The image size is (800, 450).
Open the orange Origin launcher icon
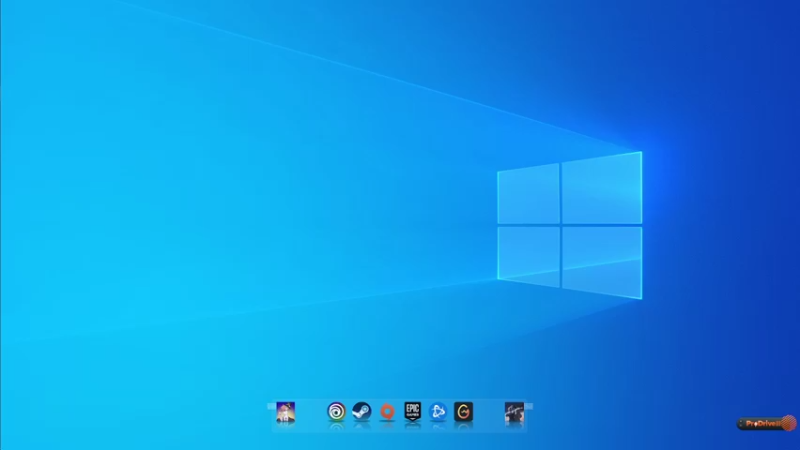(x=387, y=411)
